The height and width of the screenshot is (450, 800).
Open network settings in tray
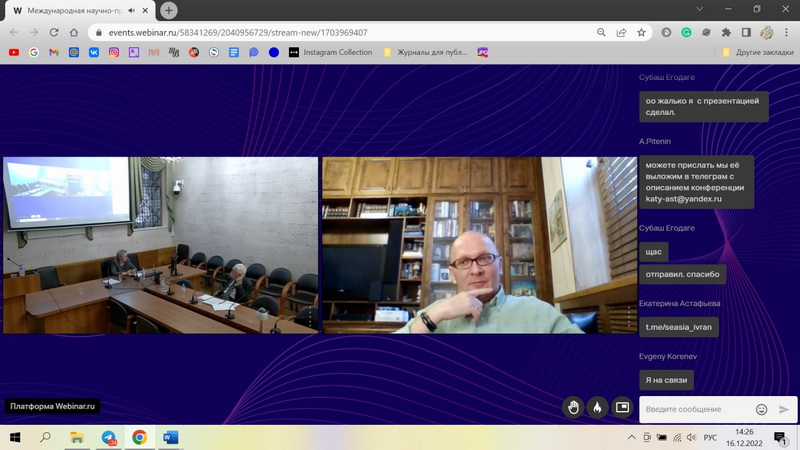(x=677, y=438)
